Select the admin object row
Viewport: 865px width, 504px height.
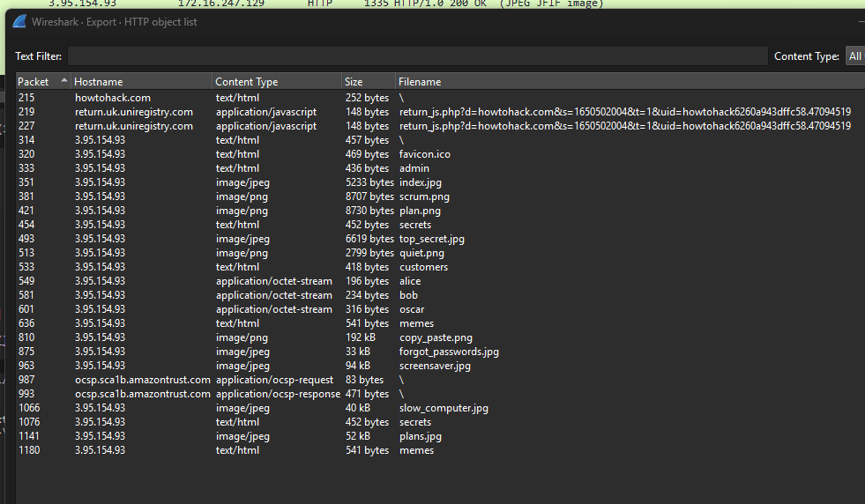point(440,168)
